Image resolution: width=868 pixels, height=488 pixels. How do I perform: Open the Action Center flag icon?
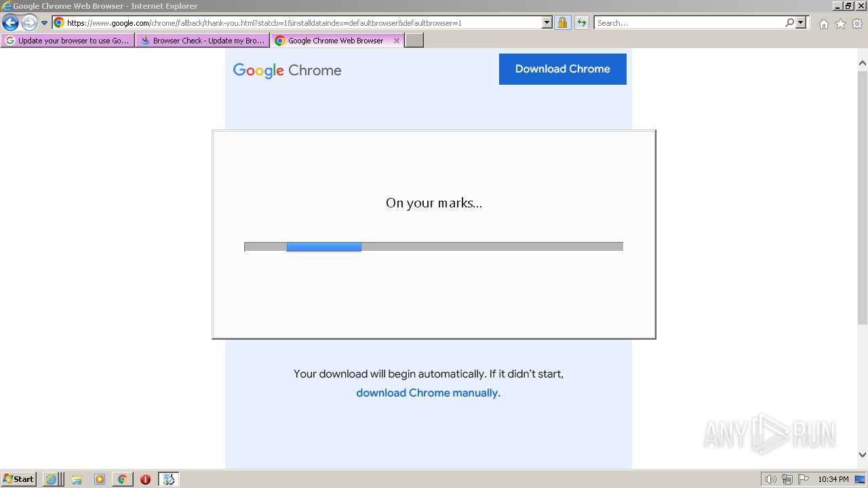point(804,479)
